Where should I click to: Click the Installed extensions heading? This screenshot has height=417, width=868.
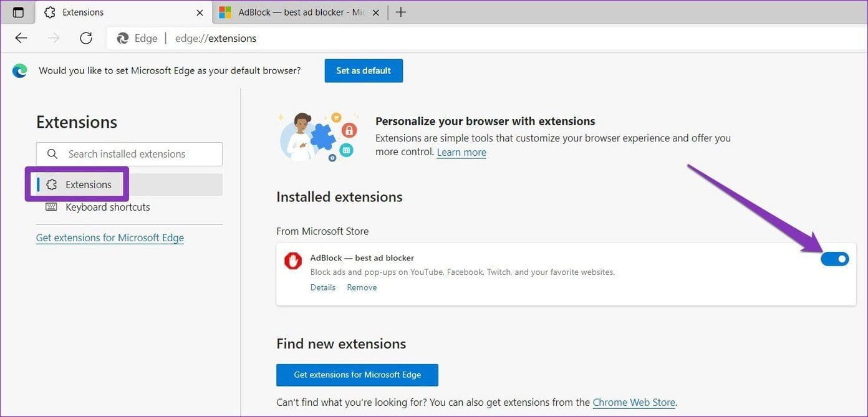point(339,197)
